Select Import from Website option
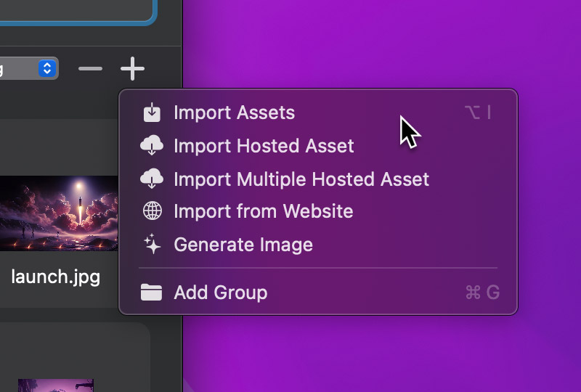The height and width of the screenshot is (392, 581). 263,211
